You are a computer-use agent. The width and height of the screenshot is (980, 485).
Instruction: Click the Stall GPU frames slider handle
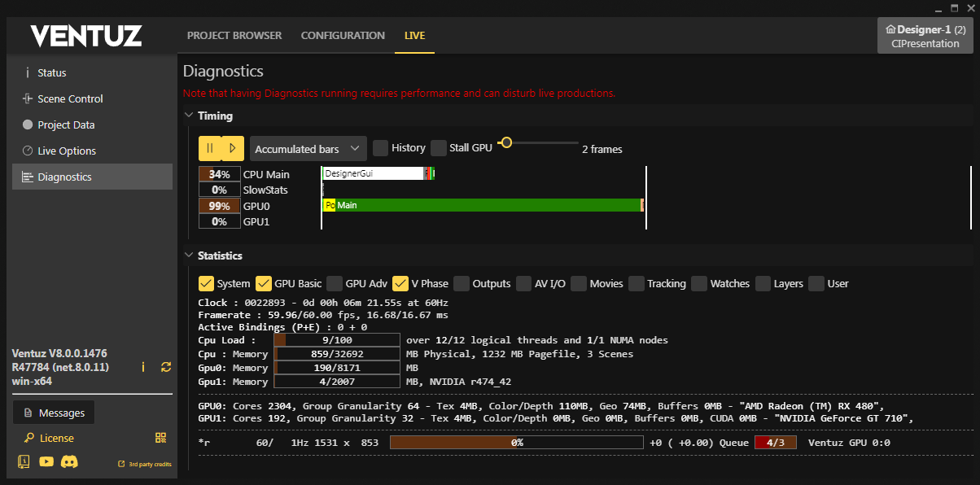[506, 143]
